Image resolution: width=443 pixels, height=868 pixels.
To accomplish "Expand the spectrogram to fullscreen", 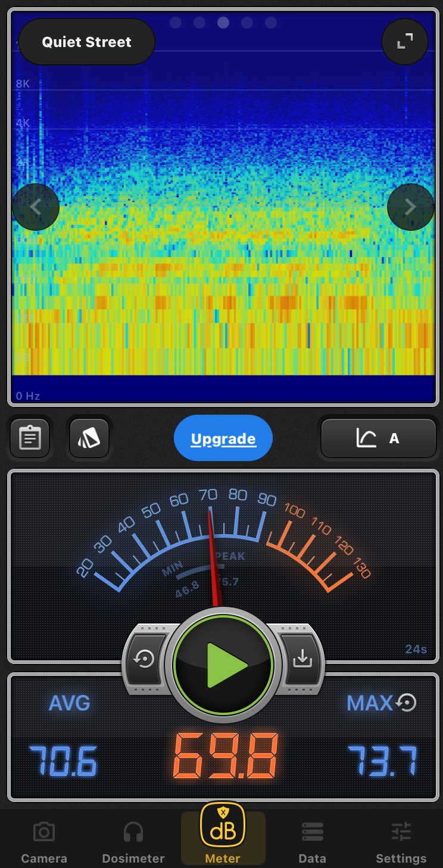I will click(x=405, y=41).
